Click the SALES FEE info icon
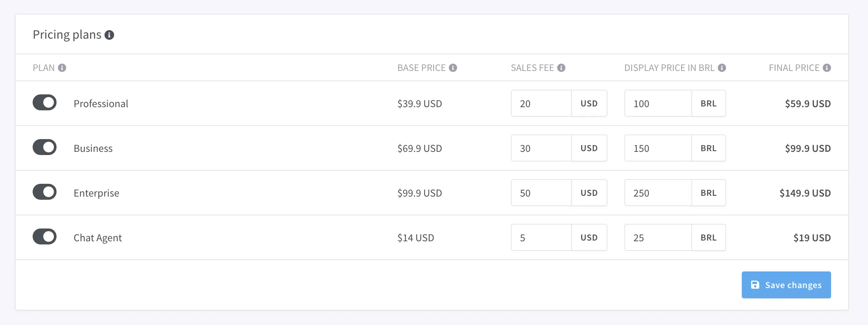The image size is (868, 325). [561, 68]
